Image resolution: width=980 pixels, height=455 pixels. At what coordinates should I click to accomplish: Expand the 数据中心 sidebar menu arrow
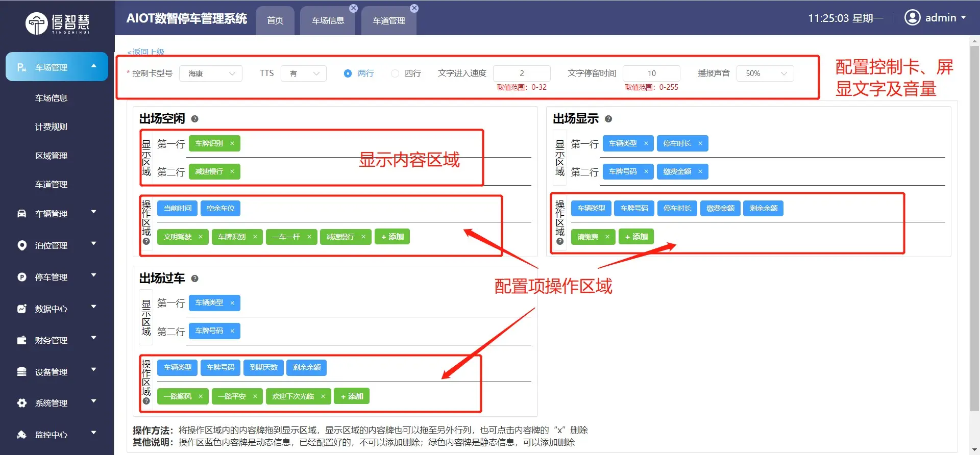[x=94, y=307]
